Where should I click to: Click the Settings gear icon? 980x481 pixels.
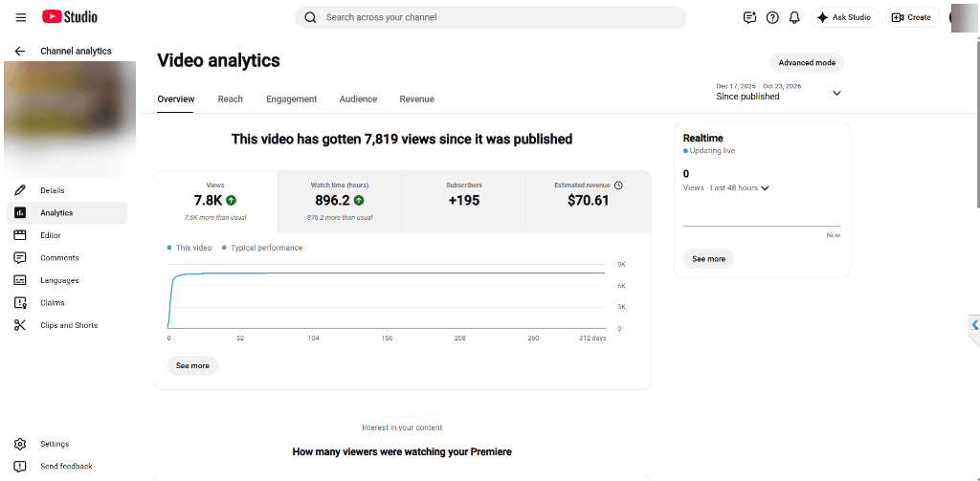20,444
